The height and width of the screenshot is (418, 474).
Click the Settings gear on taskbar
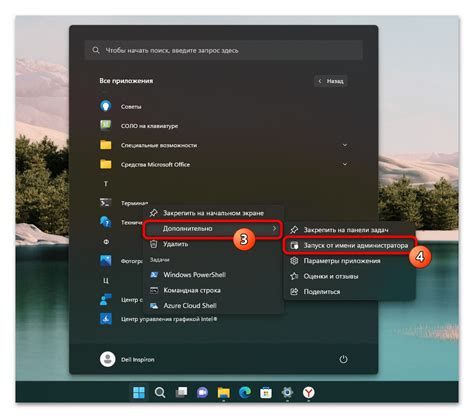[287, 393]
